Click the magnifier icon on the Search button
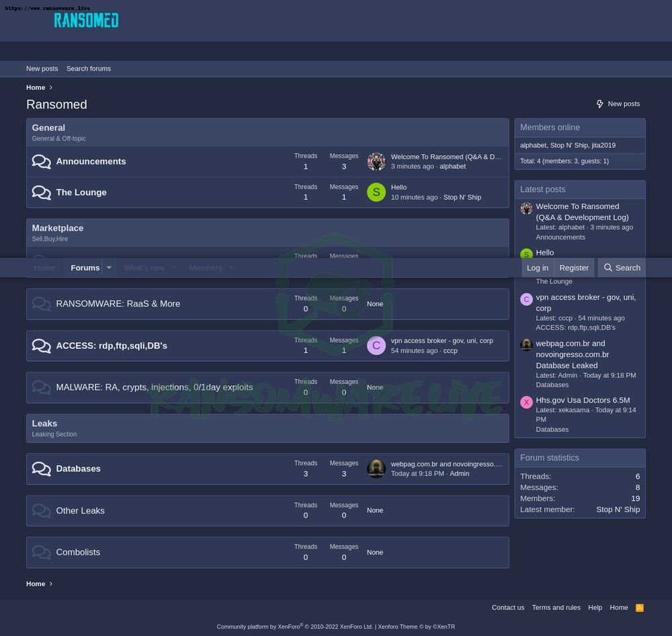The image size is (672, 636). tap(608, 268)
